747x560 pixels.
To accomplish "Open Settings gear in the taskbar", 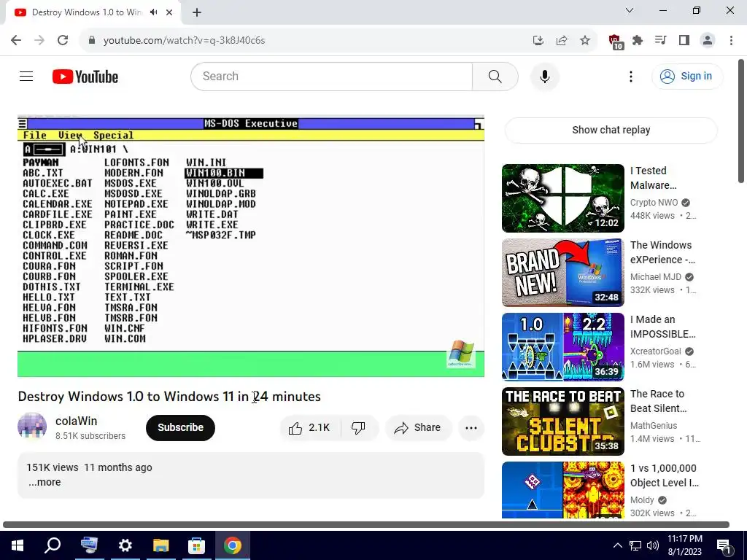I will tap(125, 545).
